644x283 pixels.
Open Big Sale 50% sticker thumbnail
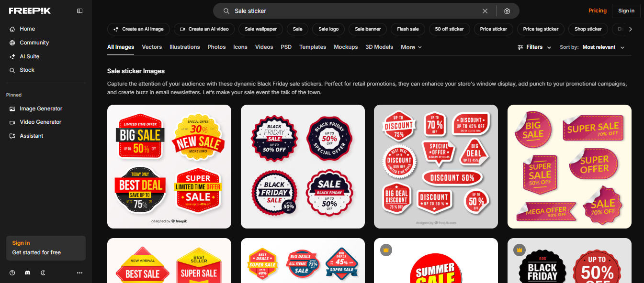tap(169, 166)
